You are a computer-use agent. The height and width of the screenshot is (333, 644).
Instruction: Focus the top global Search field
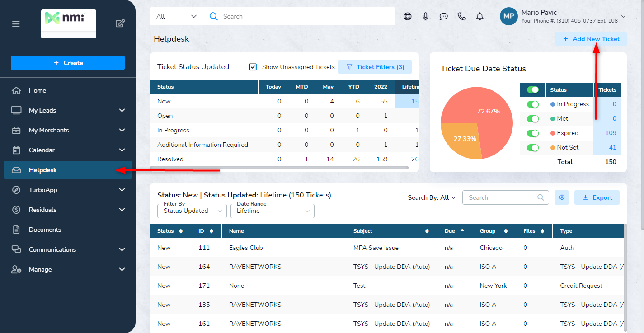pos(299,16)
